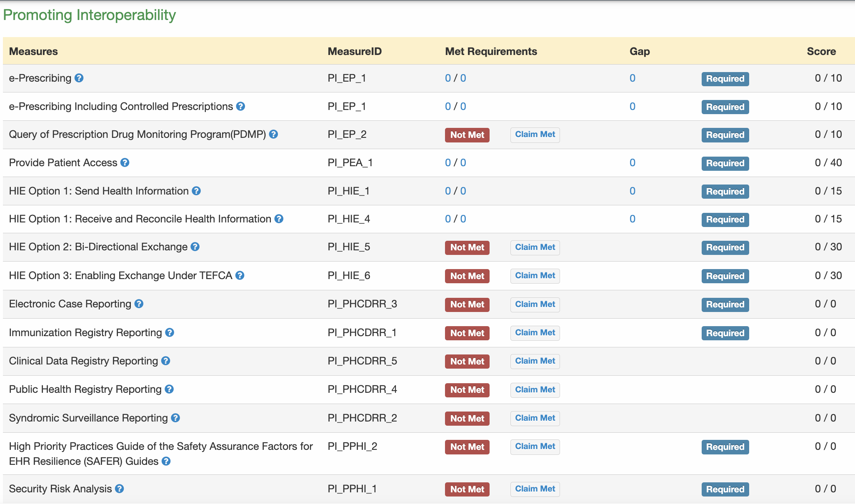This screenshot has height=504, width=855.
Task: Click the MeasureID column header
Action: click(x=355, y=51)
